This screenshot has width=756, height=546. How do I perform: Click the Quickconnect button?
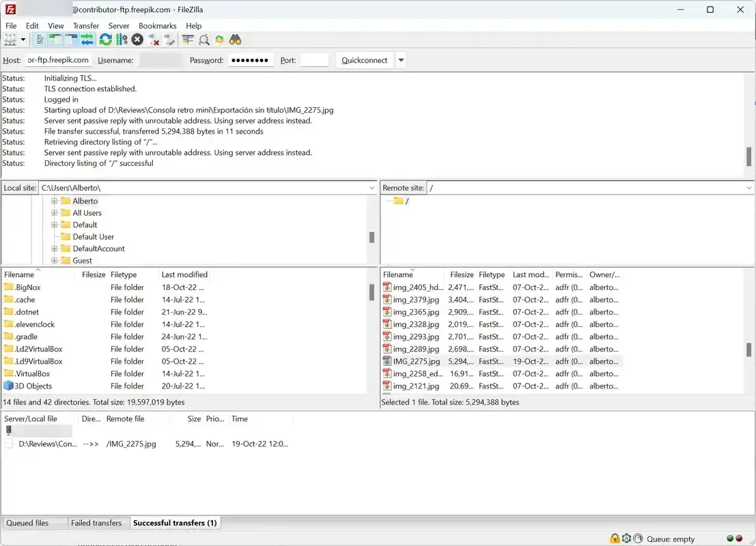point(364,60)
